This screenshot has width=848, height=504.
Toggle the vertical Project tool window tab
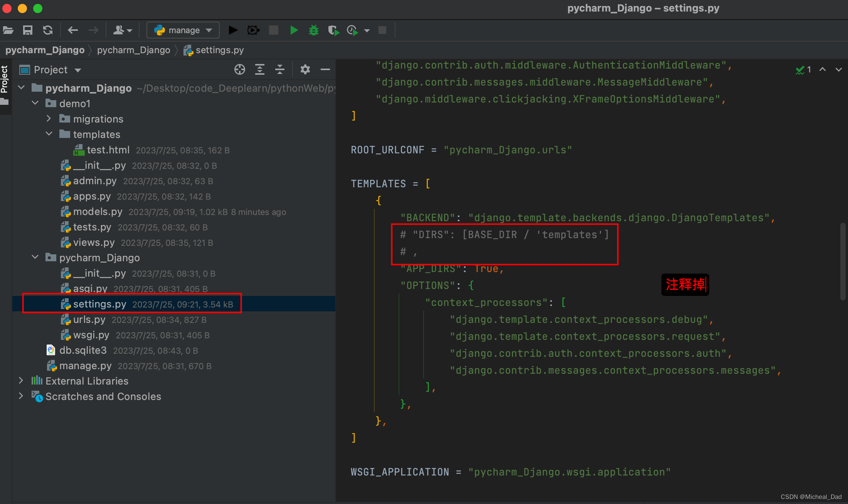[x=5, y=79]
